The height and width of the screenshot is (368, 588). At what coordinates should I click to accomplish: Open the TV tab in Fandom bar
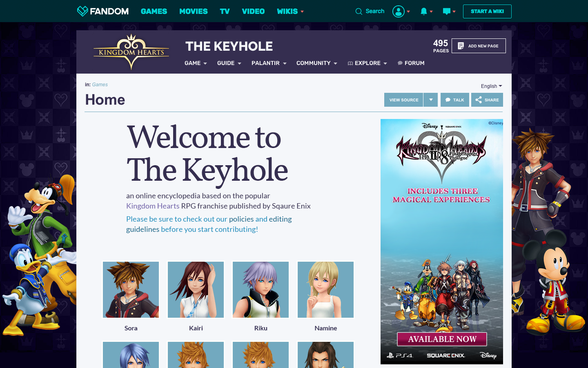pyautogui.click(x=225, y=11)
